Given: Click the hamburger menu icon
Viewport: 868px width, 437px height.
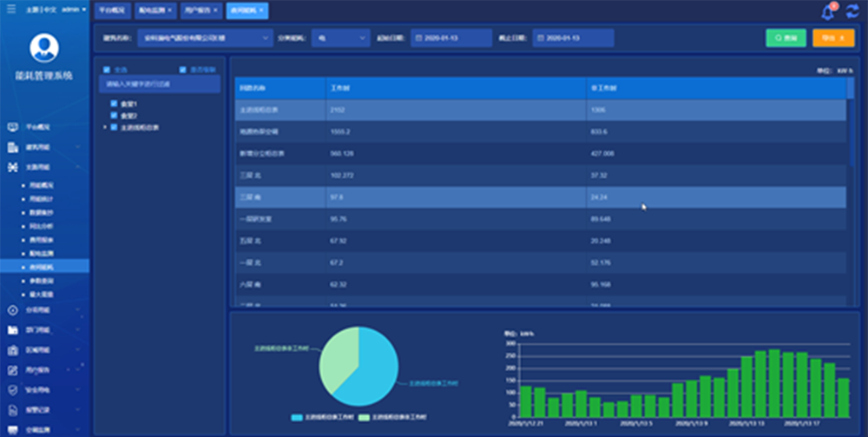Looking at the screenshot, I should [x=10, y=10].
